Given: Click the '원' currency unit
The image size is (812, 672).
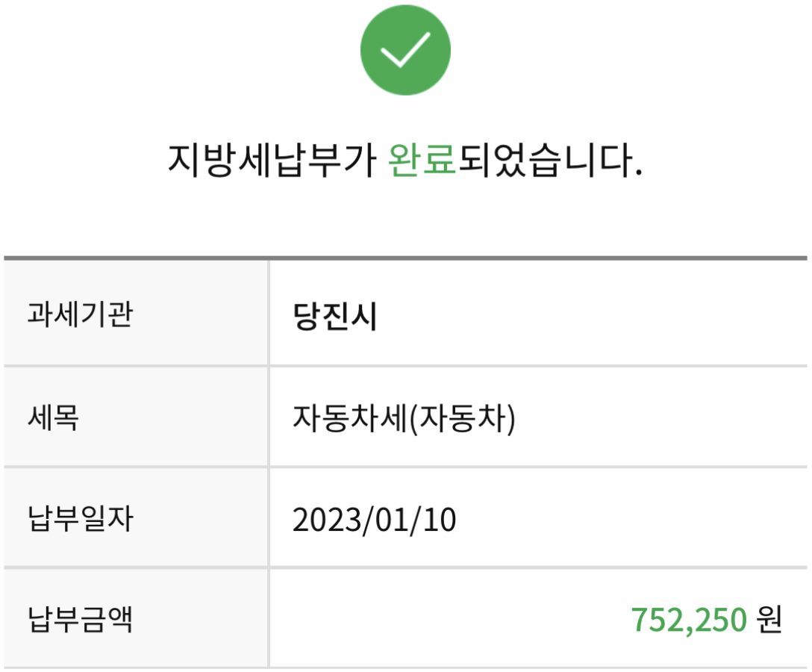Looking at the screenshot, I should coord(769,620).
